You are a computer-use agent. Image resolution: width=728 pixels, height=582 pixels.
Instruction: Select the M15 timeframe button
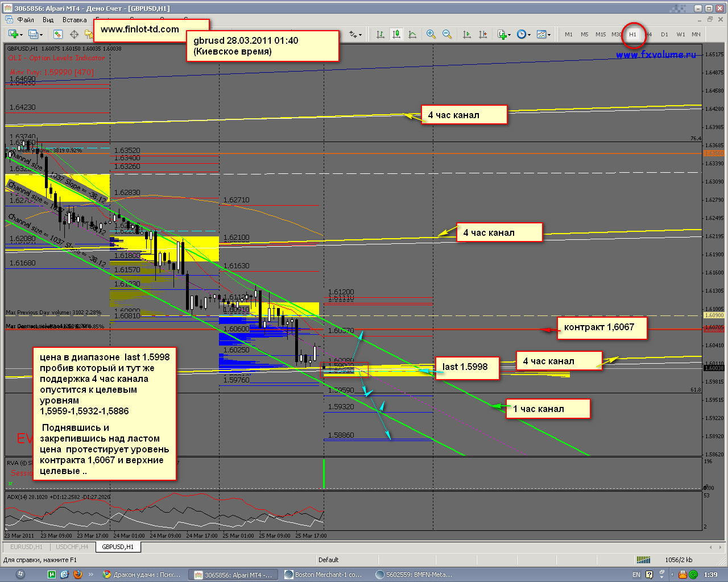pos(601,34)
